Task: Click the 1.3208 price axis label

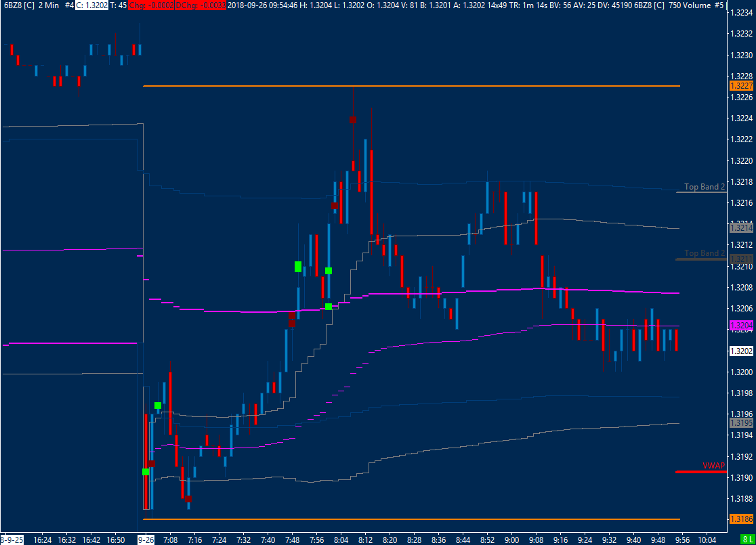Action: click(x=742, y=287)
